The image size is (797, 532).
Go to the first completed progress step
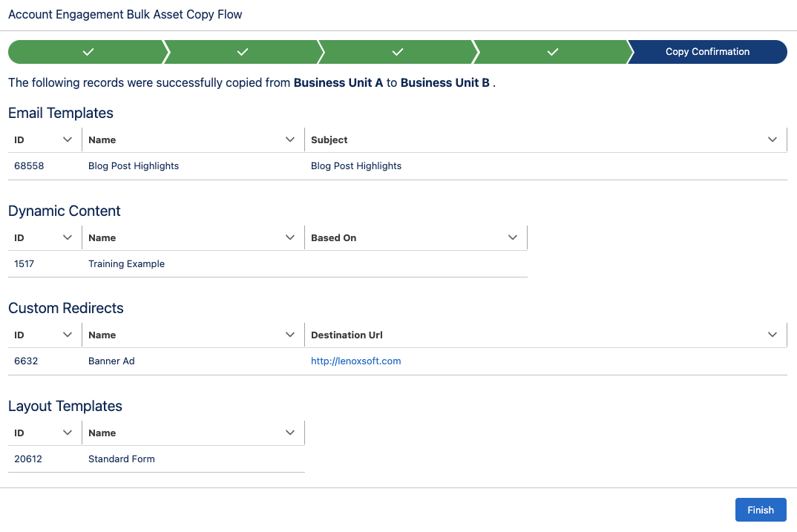click(x=88, y=52)
